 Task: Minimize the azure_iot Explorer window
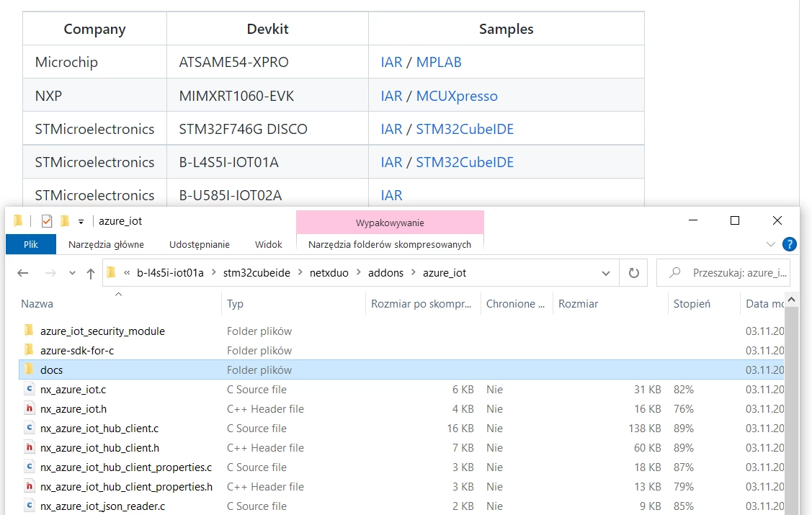[x=693, y=220]
